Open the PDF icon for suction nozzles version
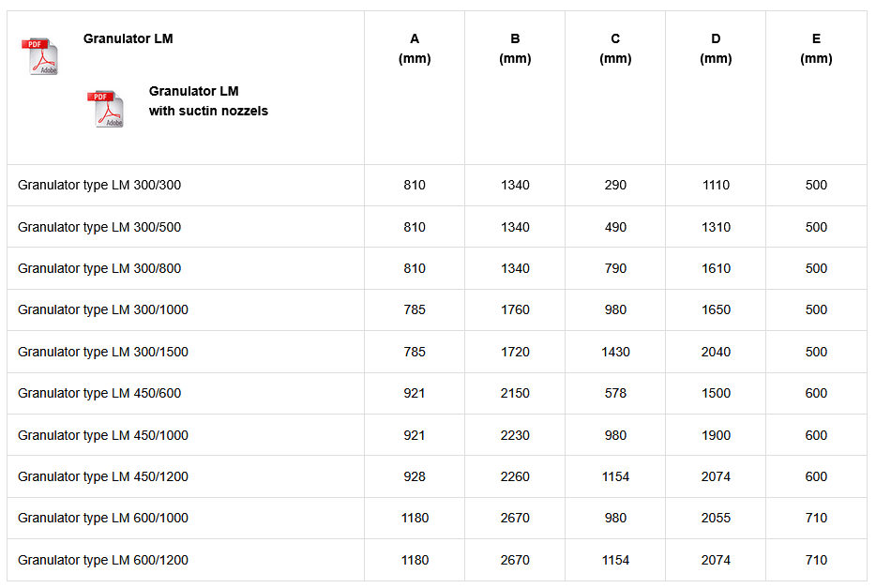The image size is (876, 588). [x=109, y=109]
